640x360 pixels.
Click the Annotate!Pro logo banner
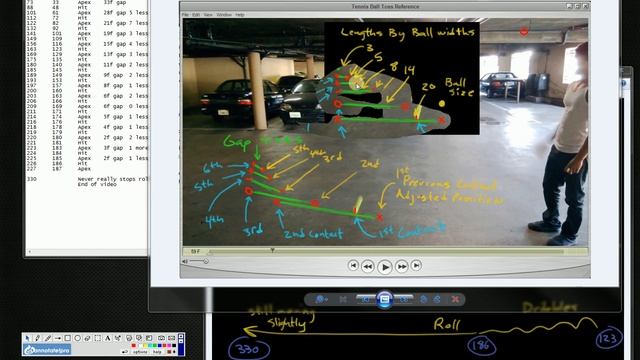[47, 349]
